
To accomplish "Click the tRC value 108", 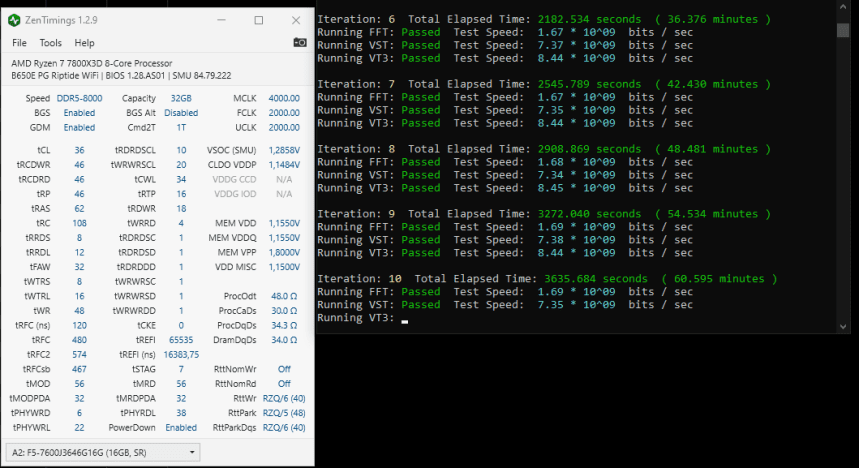I will pyautogui.click(x=79, y=223).
